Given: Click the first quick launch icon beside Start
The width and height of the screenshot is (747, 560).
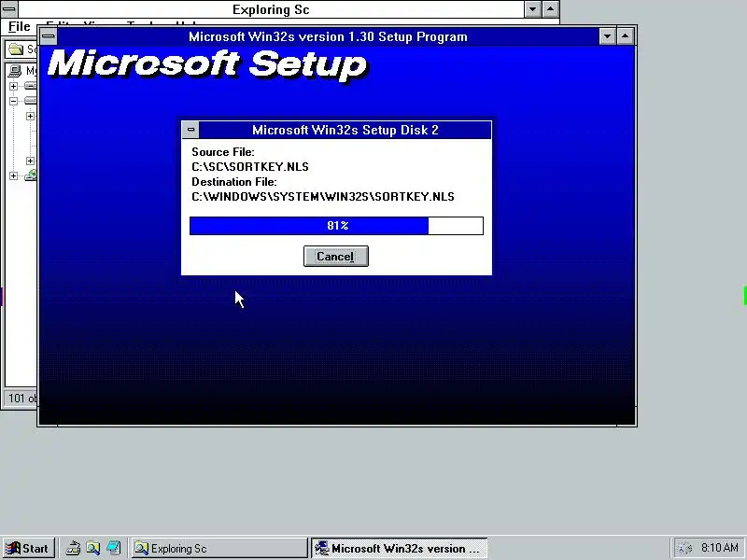Looking at the screenshot, I should point(73,548).
